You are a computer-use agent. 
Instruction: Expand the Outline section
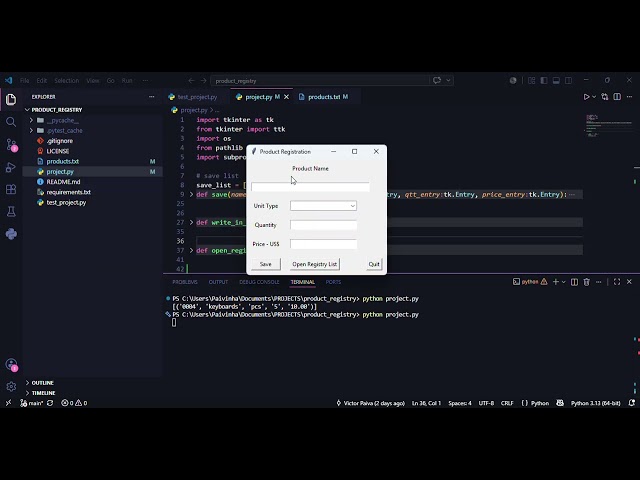pos(27,382)
